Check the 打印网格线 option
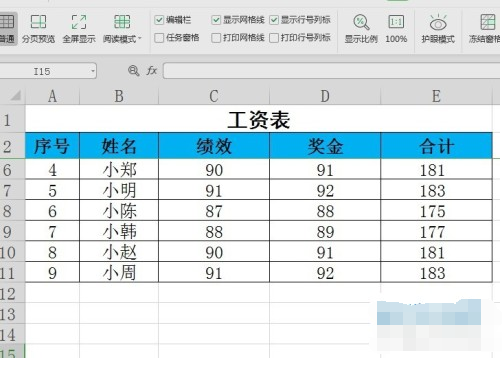502x368 pixels. tap(216, 38)
